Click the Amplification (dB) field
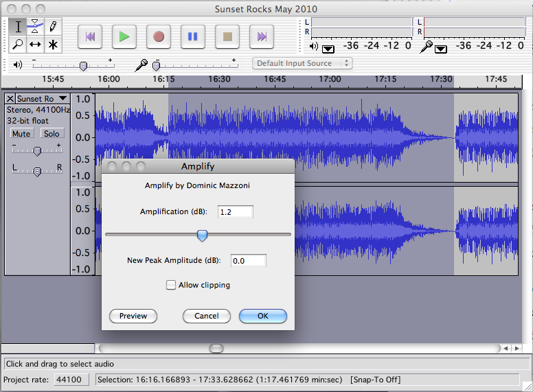Screen dimensions: 533x392 (x=235, y=212)
